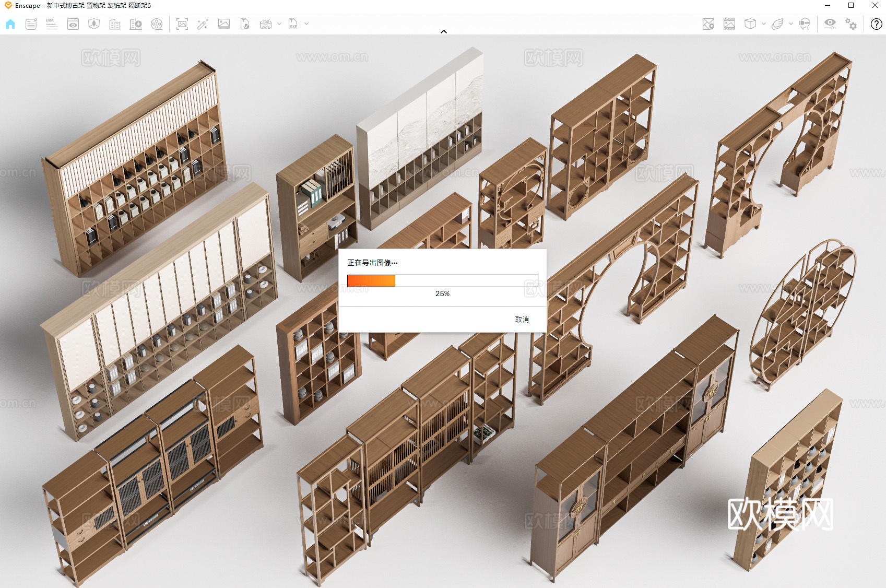Expand the cube projection dropdown arrow

pos(764,23)
